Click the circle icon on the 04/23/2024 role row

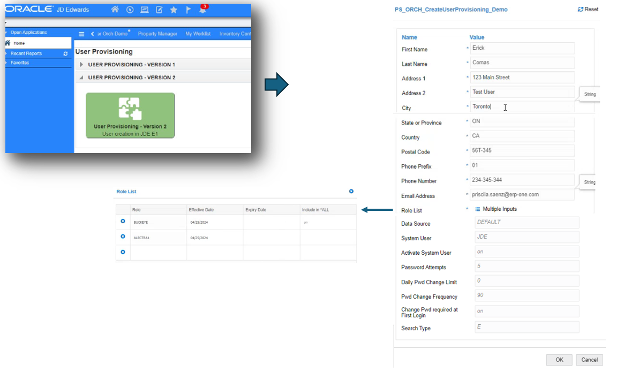coord(123,221)
